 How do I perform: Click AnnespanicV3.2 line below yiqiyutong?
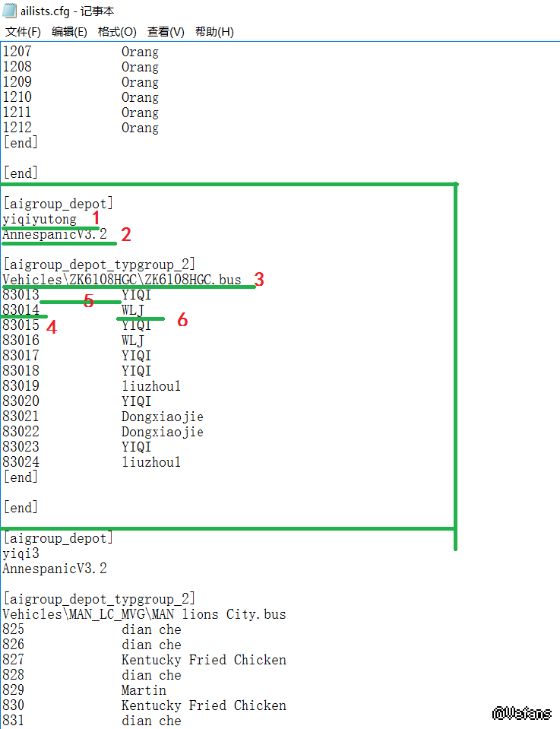click(x=55, y=234)
